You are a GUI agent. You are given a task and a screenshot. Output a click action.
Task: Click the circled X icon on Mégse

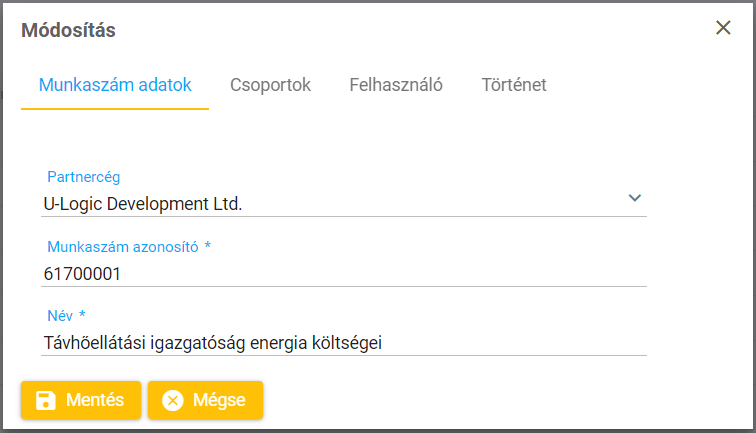(x=173, y=401)
